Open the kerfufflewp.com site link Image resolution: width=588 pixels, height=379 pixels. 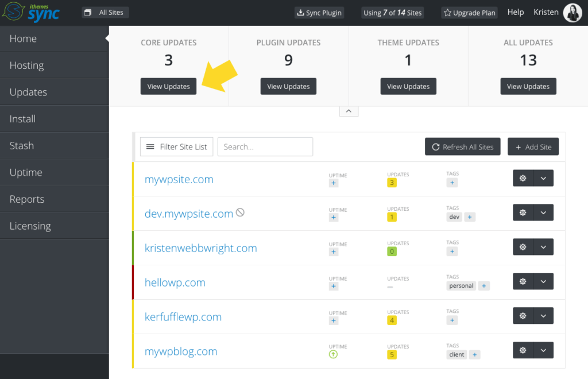pos(183,316)
